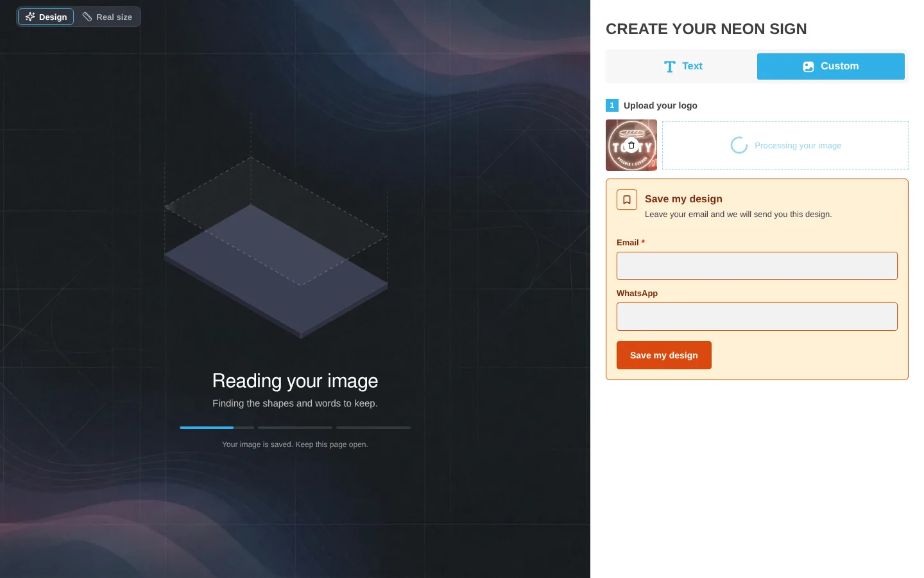Switch to the Real size view
924x578 pixels.
pyautogui.click(x=107, y=17)
